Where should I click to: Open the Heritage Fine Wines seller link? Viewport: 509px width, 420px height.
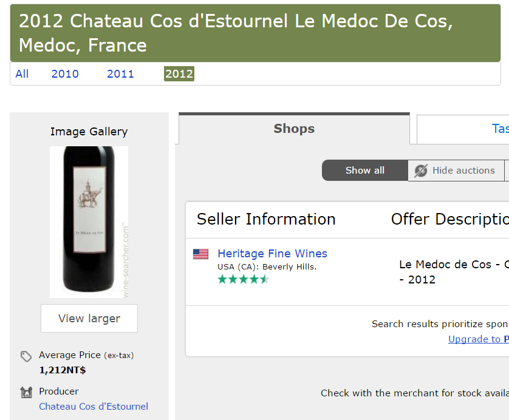pos(272,253)
